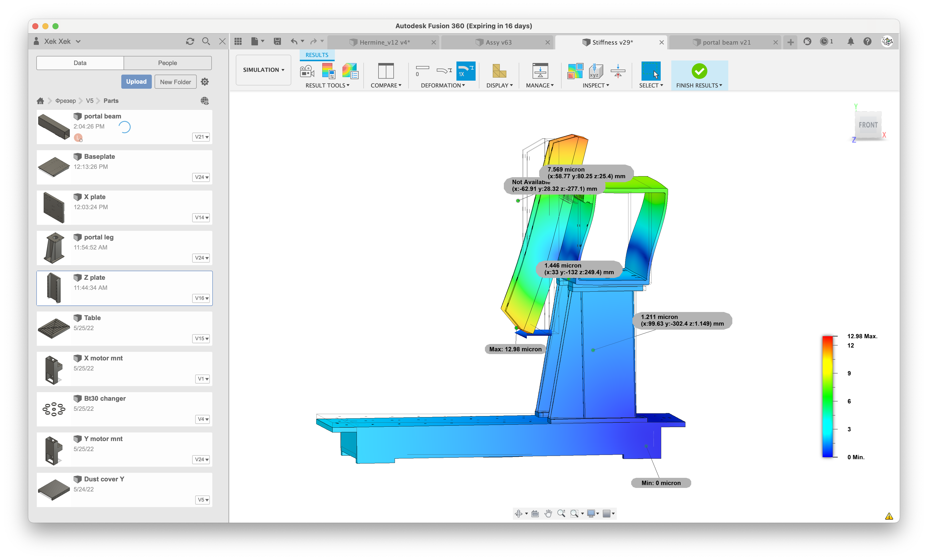928x560 pixels.
Task: Set deformation scale to zero (undeformed)
Action: pos(422,71)
